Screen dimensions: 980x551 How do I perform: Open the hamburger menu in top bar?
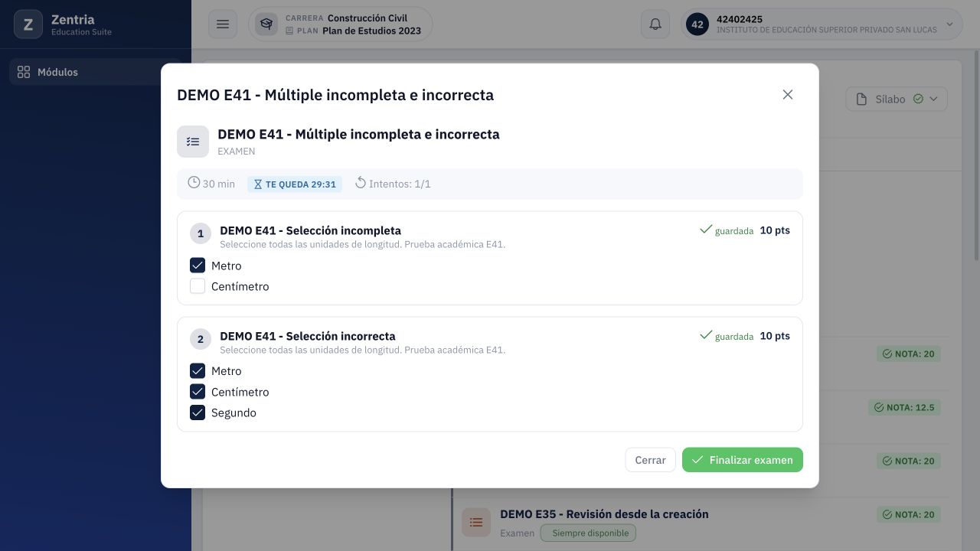tap(223, 24)
